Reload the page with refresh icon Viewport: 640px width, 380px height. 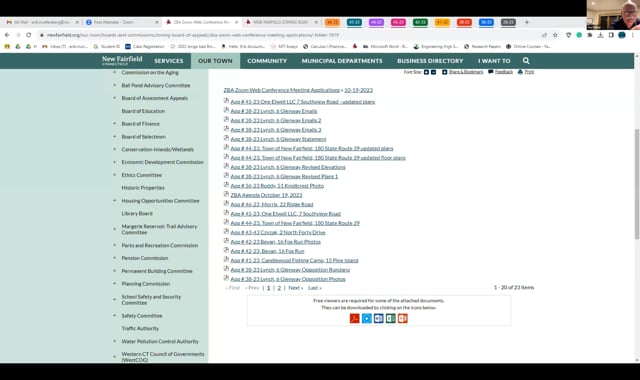tap(29, 35)
